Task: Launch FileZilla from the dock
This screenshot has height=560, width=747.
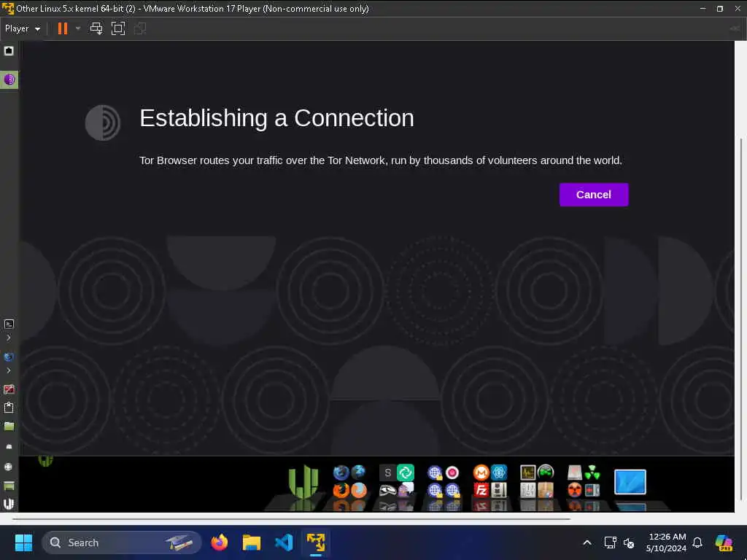Action: point(481,490)
